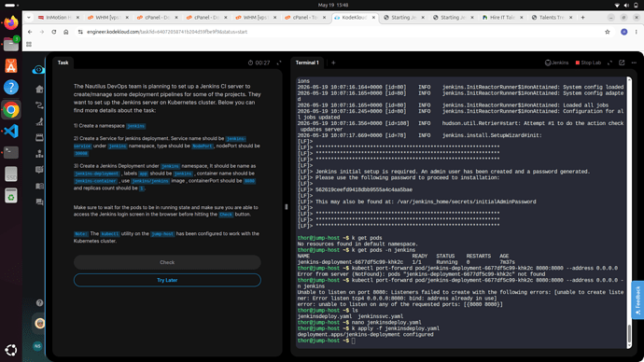Switch to the InMotion browser tab
Viewport: 644px width, 362px height.
58,18
